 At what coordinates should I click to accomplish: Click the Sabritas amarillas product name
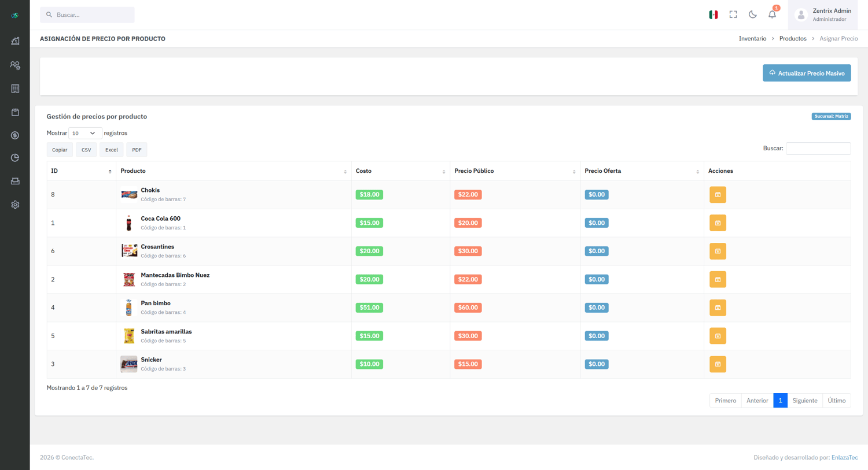coord(166,332)
